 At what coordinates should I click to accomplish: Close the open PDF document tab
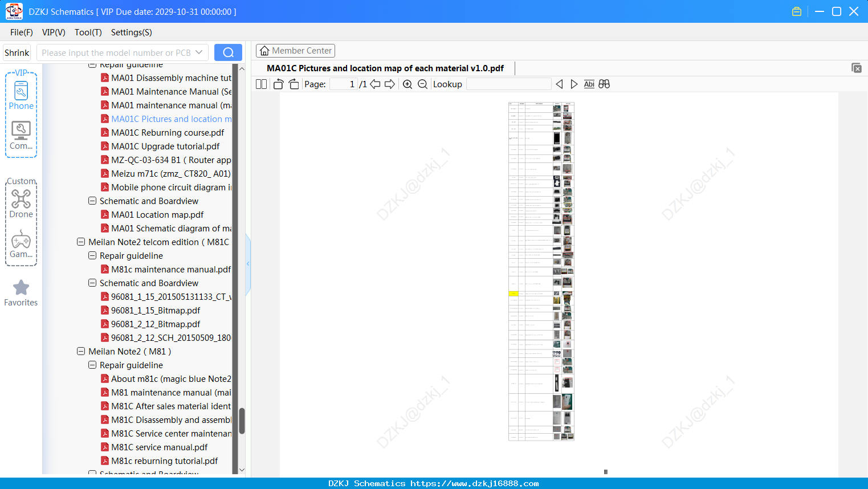point(857,68)
